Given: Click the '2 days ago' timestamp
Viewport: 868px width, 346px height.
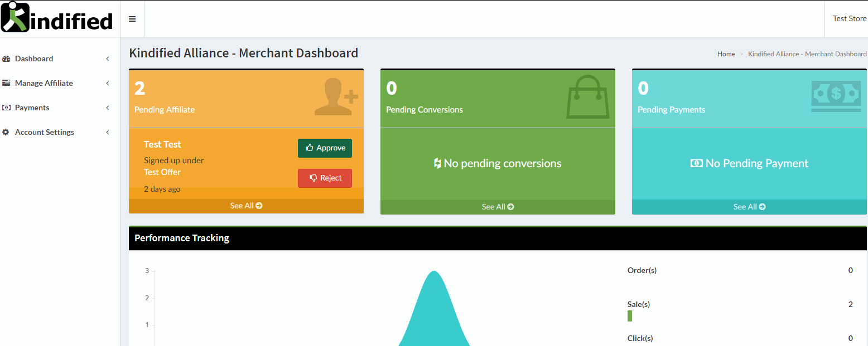Looking at the screenshot, I should tap(162, 189).
